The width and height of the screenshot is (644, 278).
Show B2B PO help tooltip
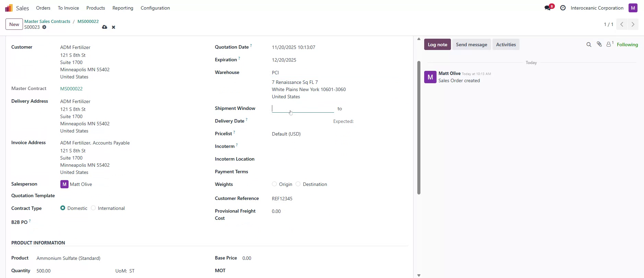(x=30, y=221)
